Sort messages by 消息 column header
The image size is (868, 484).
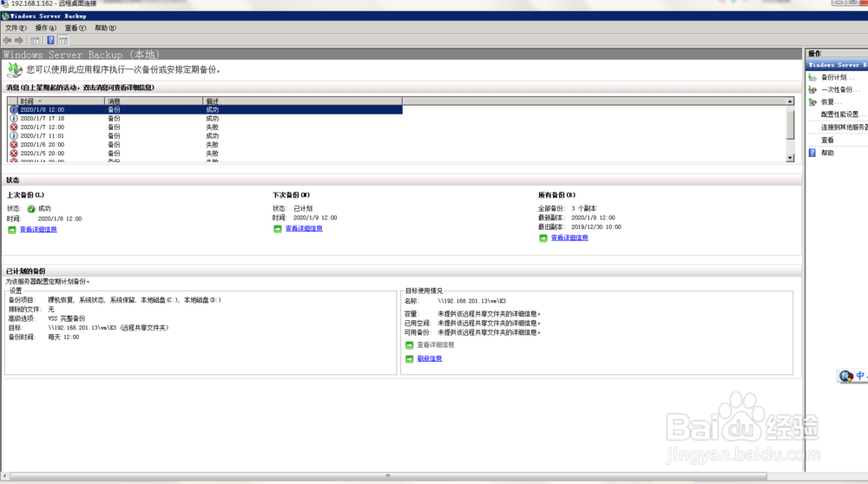[x=154, y=101]
